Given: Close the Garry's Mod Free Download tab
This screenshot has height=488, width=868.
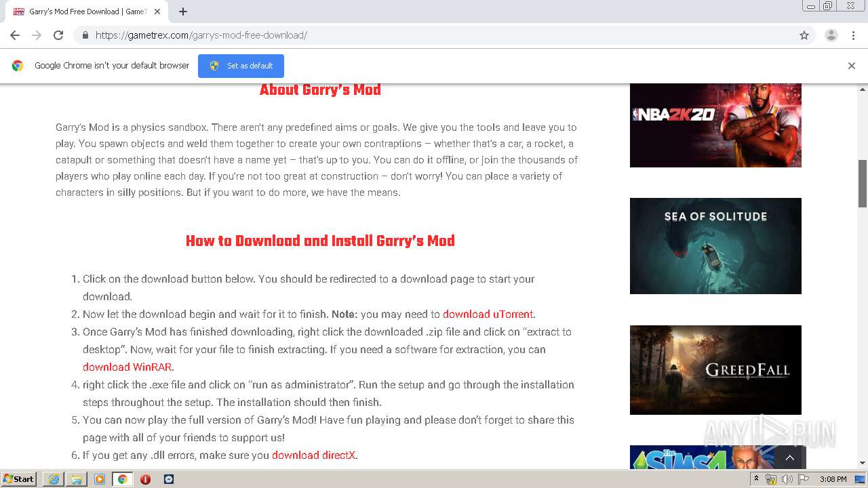Looking at the screenshot, I should (x=157, y=12).
